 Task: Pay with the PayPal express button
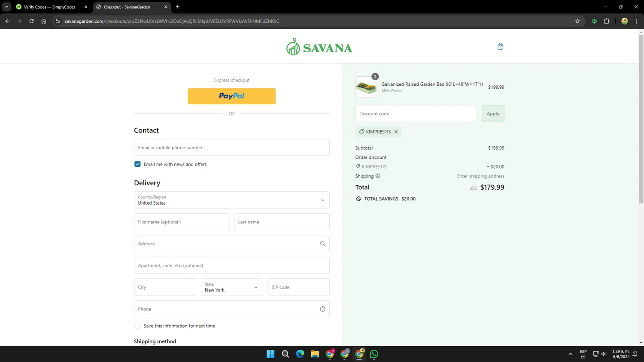(x=231, y=96)
